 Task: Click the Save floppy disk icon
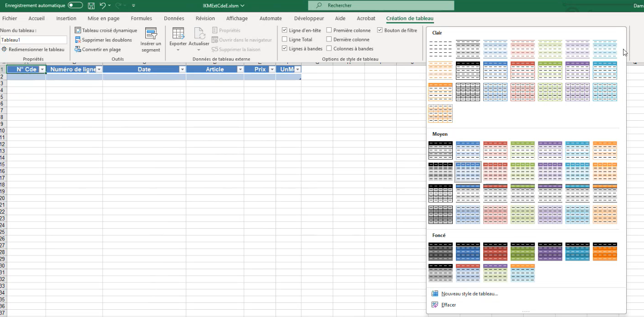coord(91,5)
